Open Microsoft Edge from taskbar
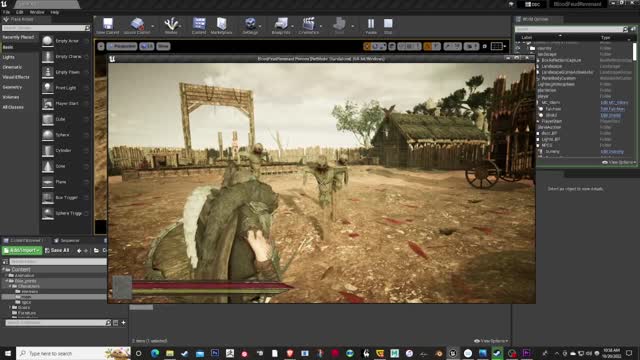This screenshot has height=360, width=640. tap(155, 353)
